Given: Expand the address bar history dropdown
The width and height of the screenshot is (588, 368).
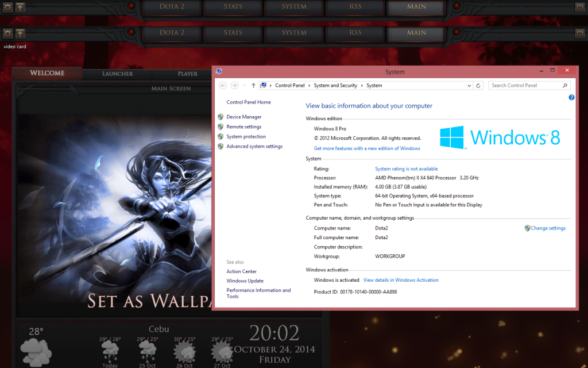Looking at the screenshot, I should pos(469,86).
